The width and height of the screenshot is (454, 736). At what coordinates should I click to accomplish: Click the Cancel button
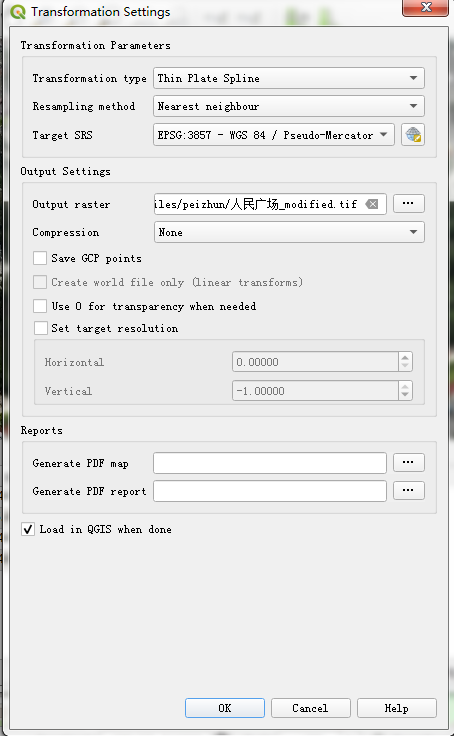point(310,708)
